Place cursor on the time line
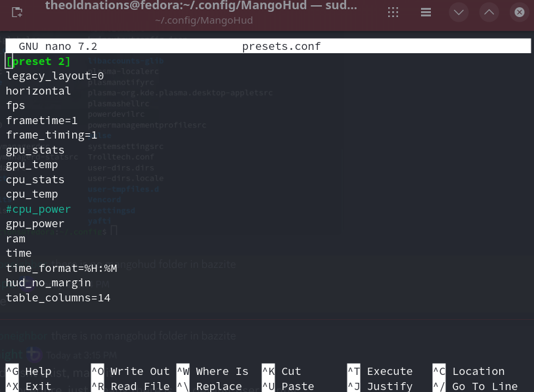The image size is (534, 392). click(19, 253)
